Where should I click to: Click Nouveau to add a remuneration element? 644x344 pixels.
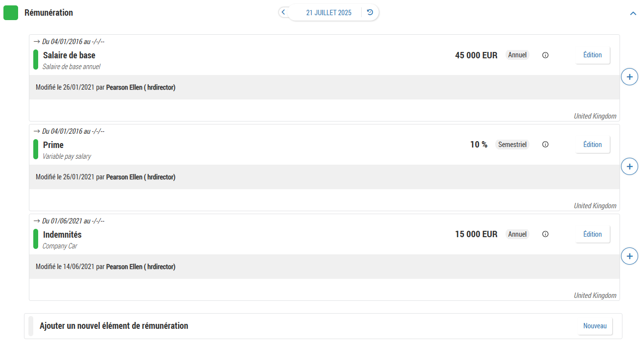point(595,326)
